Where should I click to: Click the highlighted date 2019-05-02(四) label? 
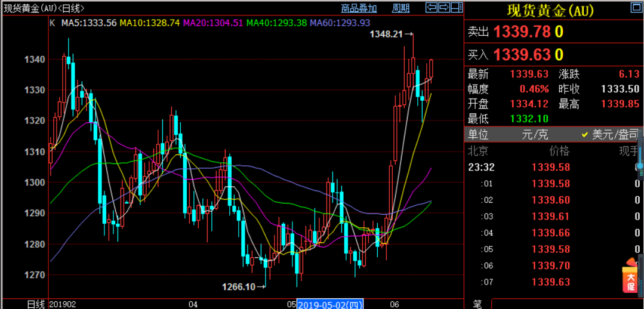click(330, 304)
